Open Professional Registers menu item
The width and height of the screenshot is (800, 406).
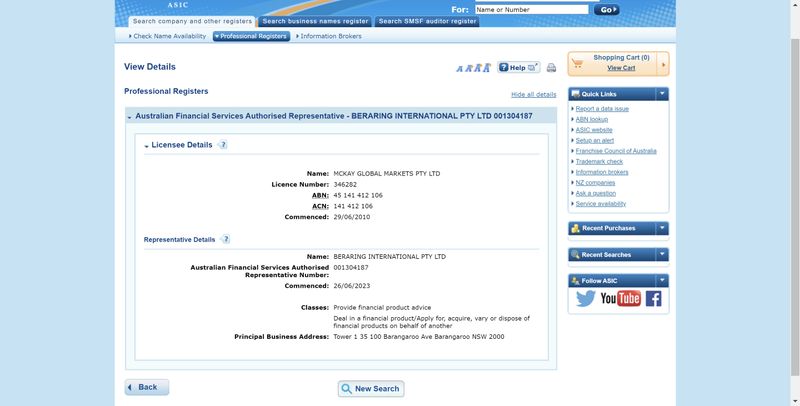(251, 36)
